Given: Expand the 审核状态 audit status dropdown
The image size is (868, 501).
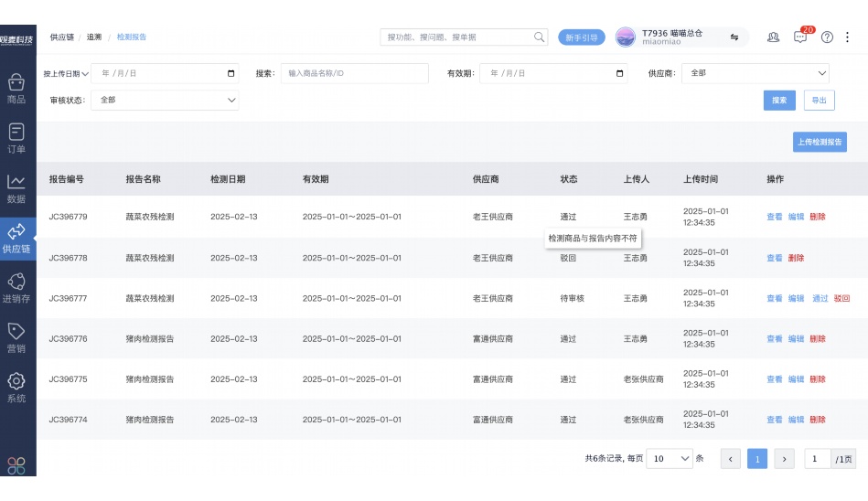Looking at the screenshot, I should [x=165, y=100].
